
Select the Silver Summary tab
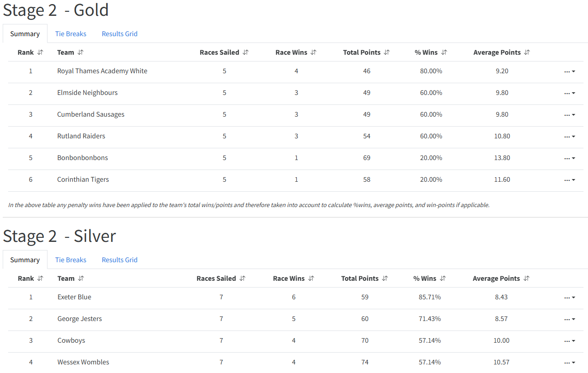point(25,260)
